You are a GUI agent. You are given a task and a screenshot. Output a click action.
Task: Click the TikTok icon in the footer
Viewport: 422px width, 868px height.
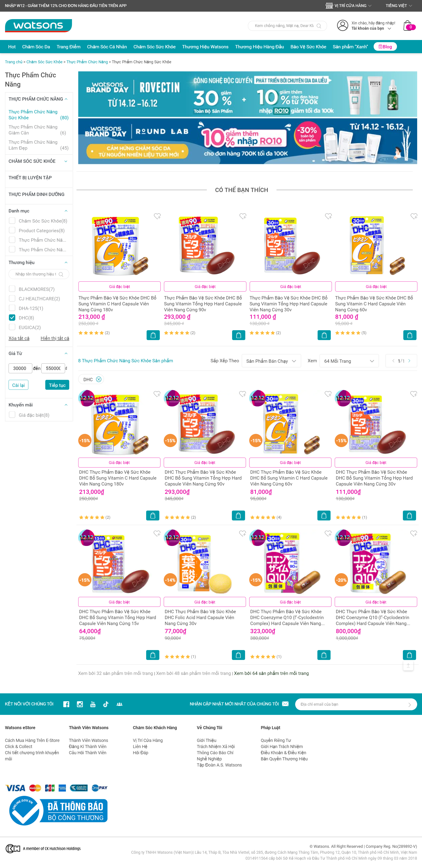tap(106, 704)
